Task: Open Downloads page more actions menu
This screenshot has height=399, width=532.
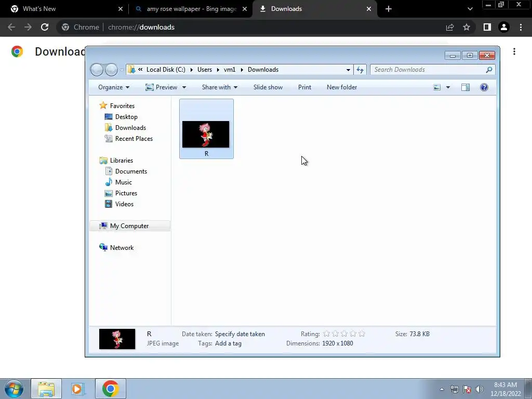Action: (514, 51)
